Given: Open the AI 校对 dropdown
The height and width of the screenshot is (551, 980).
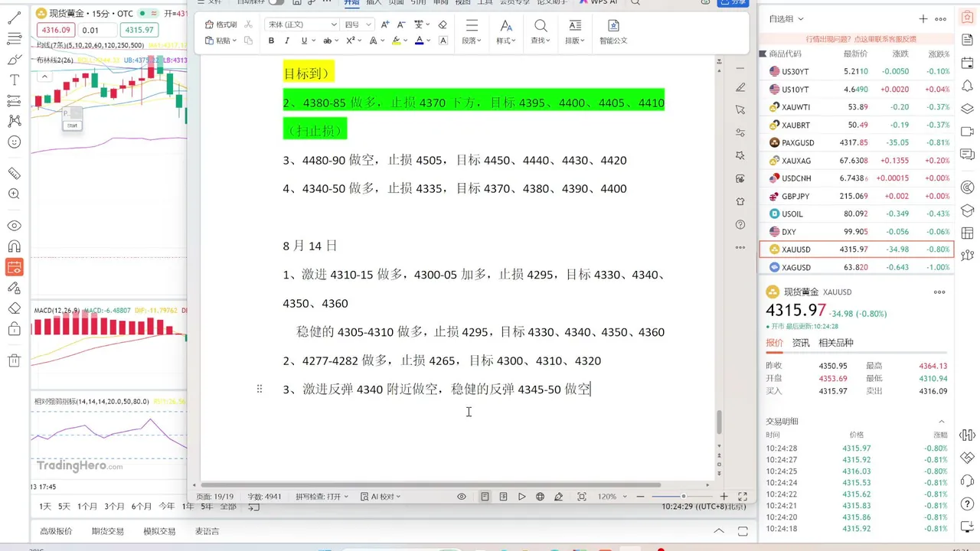Looking at the screenshot, I should click(x=381, y=497).
